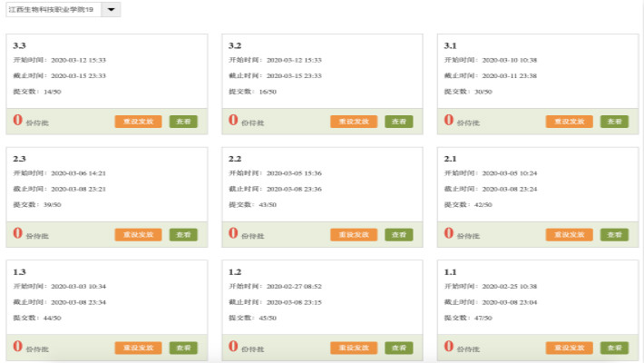Reset distribution for assignment 2.2

(353, 234)
